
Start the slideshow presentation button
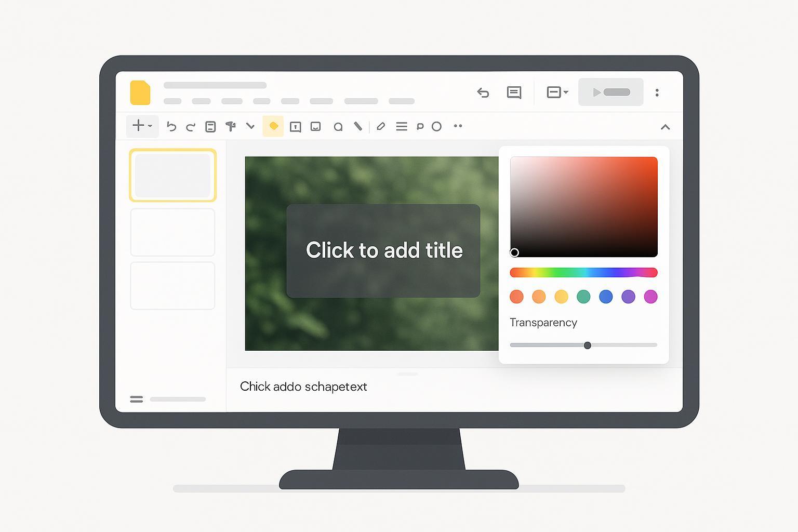coord(610,92)
